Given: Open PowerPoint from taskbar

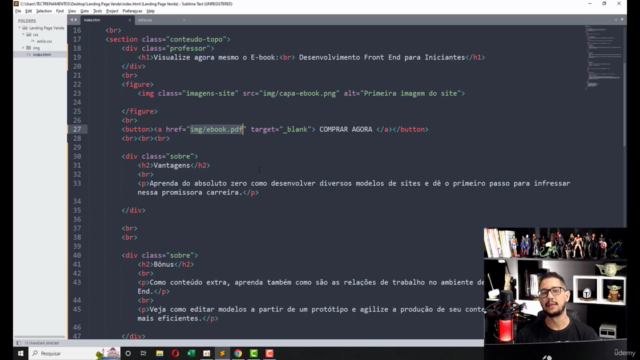Looking at the screenshot, I should tap(207, 353).
